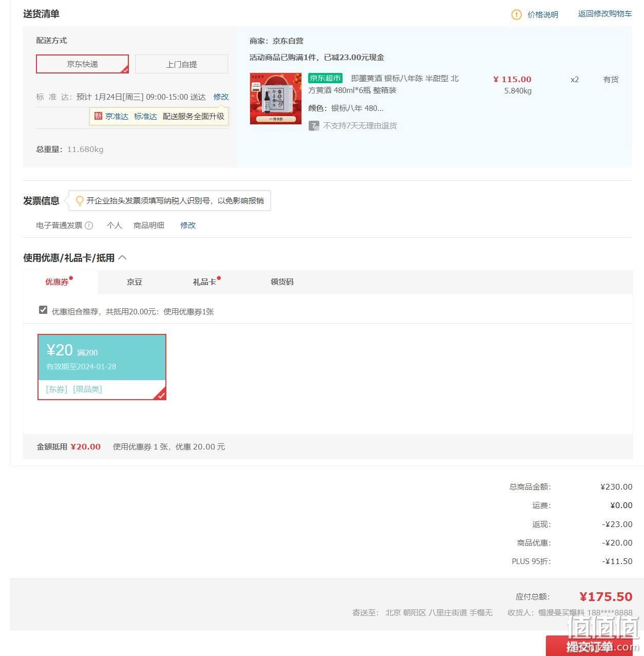Click the info icon beside 电子普通发票
The height and width of the screenshot is (656, 644).
[x=89, y=225]
